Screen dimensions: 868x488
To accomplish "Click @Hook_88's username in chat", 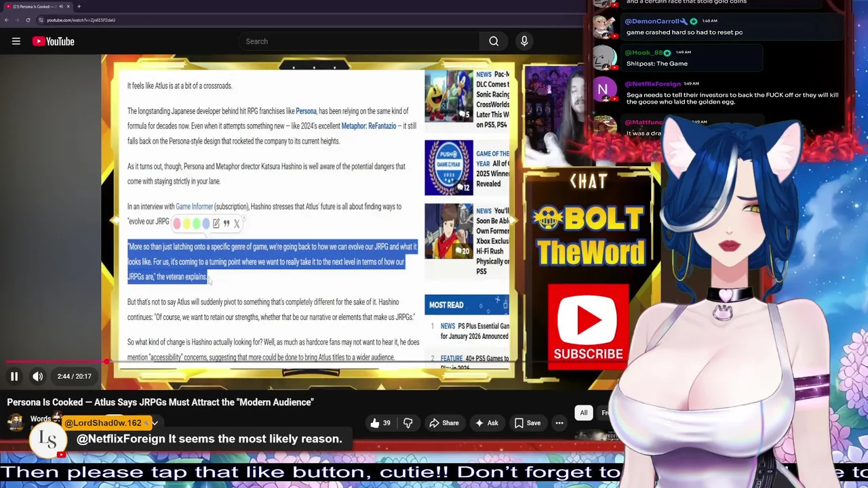I will 644,53.
